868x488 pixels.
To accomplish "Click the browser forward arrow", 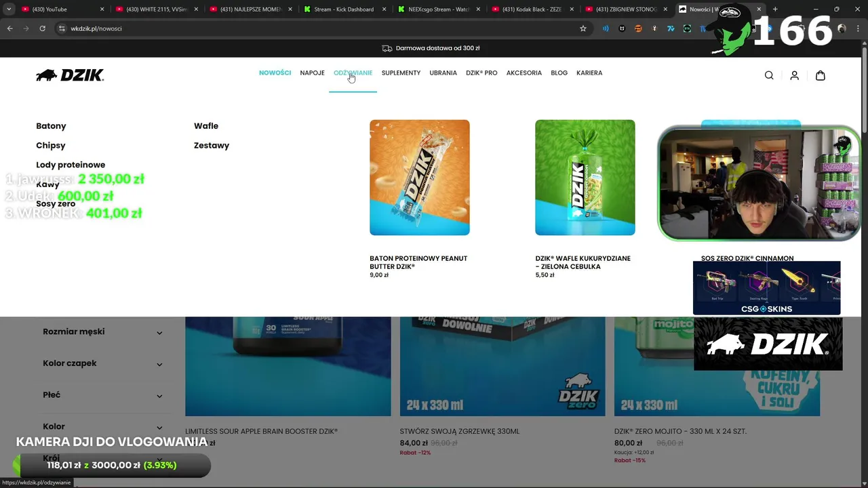I will tap(26, 28).
